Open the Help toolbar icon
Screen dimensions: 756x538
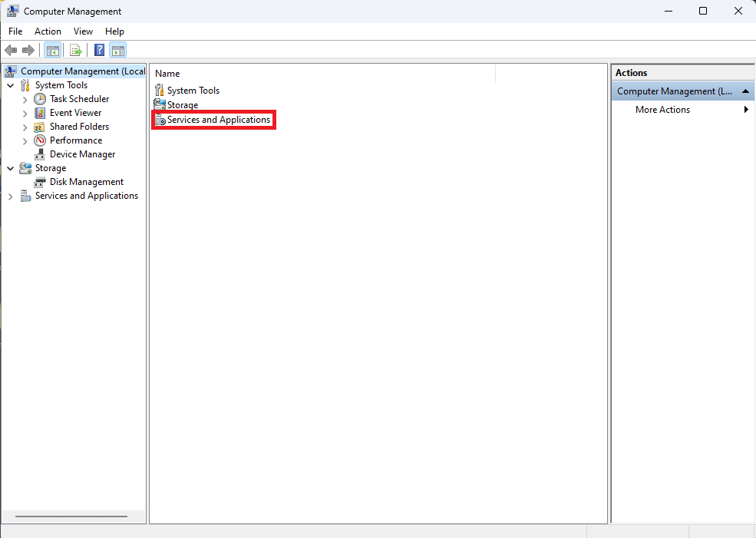click(x=99, y=50)
